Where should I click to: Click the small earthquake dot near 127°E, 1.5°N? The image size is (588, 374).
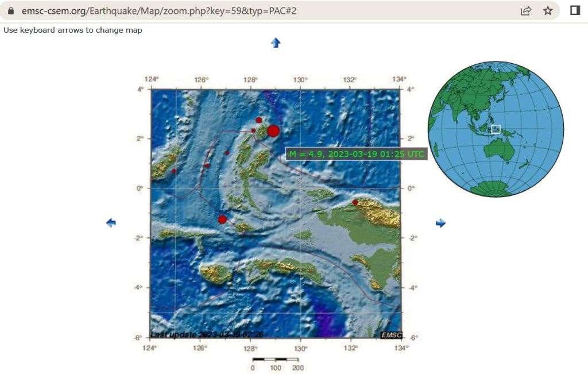pyautogui.click(x=227, y=153)
